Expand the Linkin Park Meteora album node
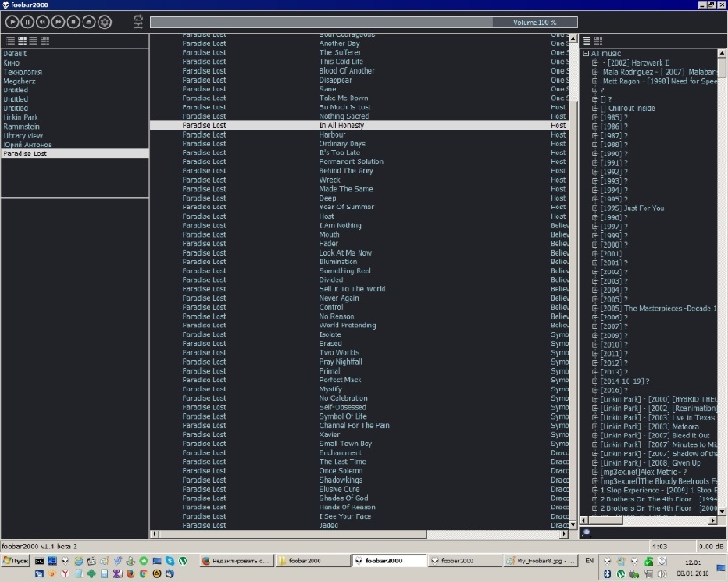728x582 pixels. pyautogui.click(x=595, y=426)
